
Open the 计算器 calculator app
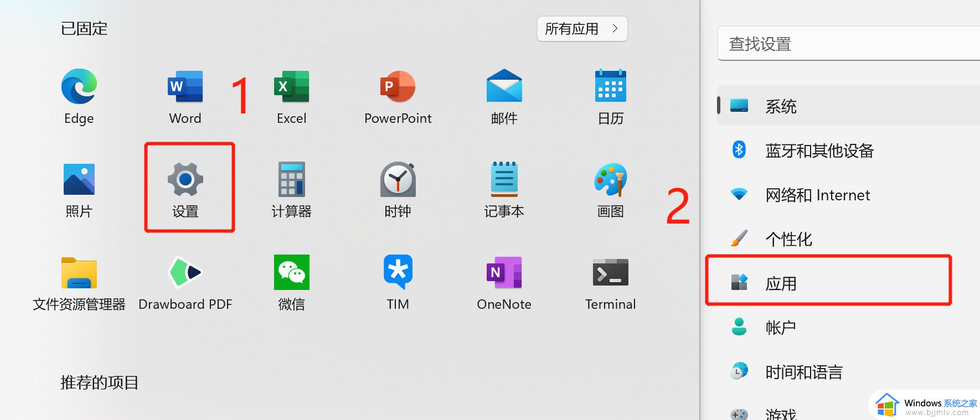[291, 179]
